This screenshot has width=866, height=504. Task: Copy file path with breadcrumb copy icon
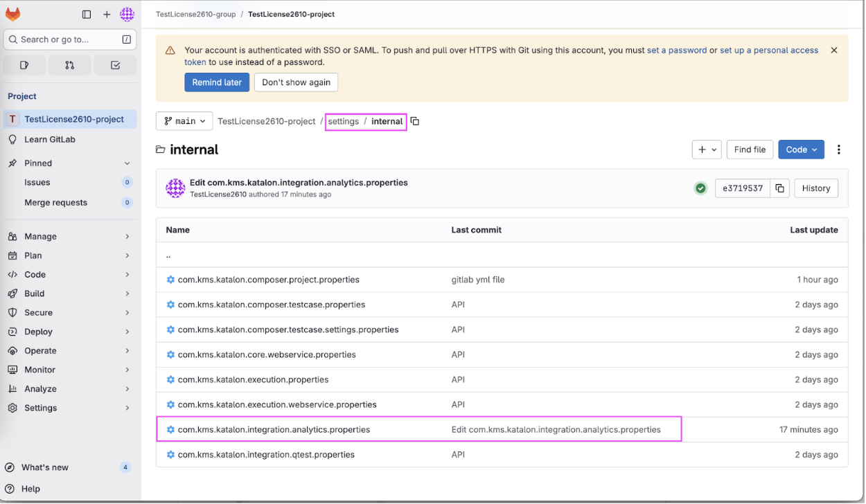[414, 120]
